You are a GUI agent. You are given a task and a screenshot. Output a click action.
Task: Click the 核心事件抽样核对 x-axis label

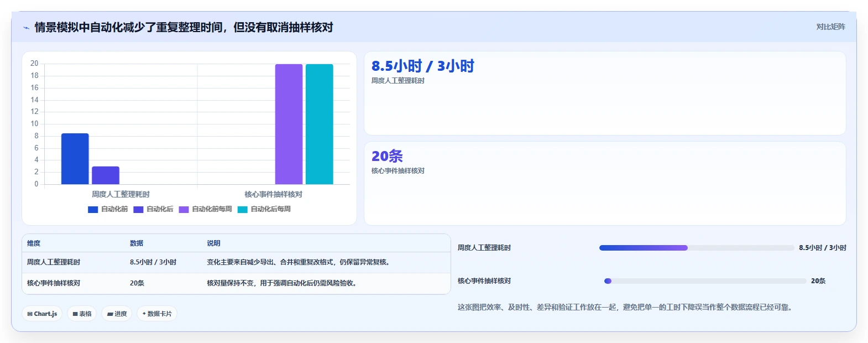click(x=274, y=194)
